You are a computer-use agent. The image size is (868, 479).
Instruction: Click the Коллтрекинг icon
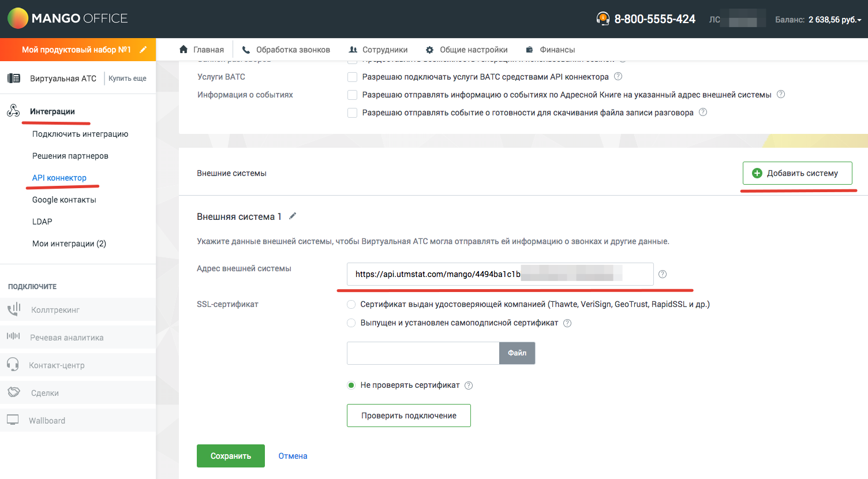pos(14,309)
